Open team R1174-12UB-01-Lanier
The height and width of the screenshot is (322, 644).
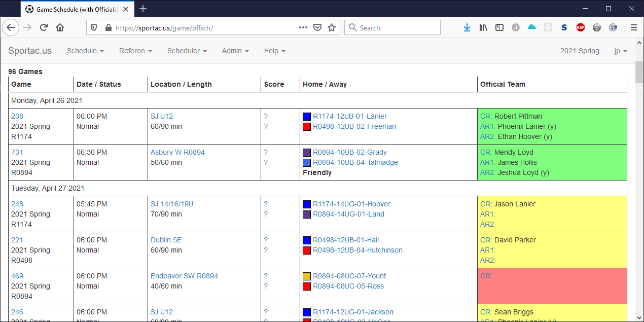click(350, 116)
